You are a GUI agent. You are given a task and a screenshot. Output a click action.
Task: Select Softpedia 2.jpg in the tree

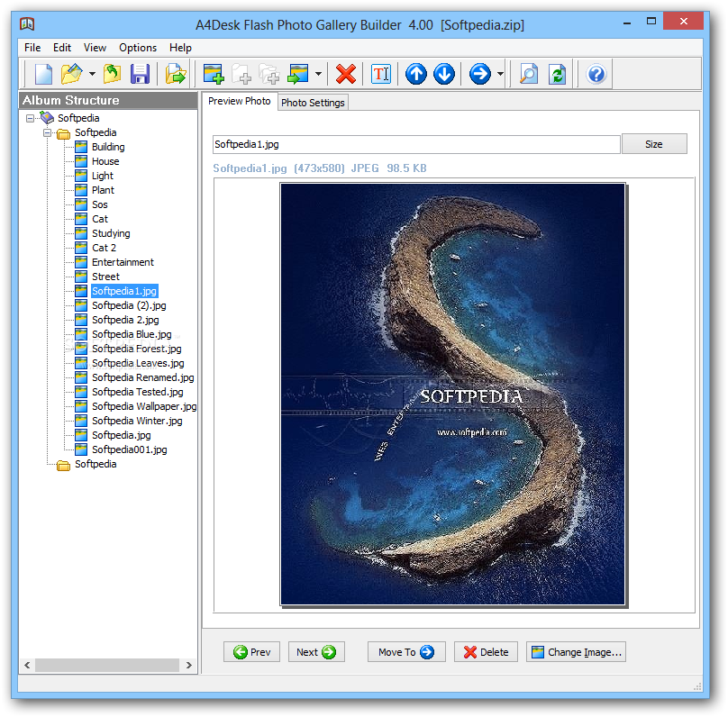point(125,320)
